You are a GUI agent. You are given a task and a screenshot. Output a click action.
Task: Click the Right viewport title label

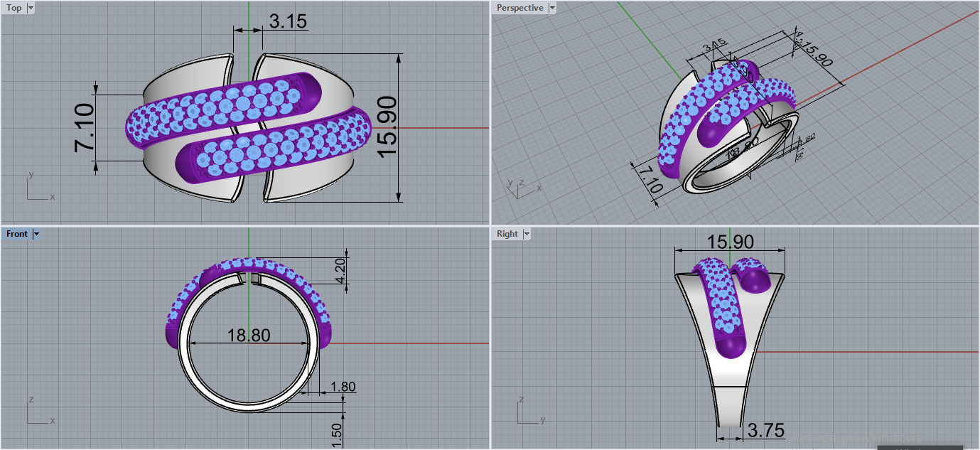(507, 234)
